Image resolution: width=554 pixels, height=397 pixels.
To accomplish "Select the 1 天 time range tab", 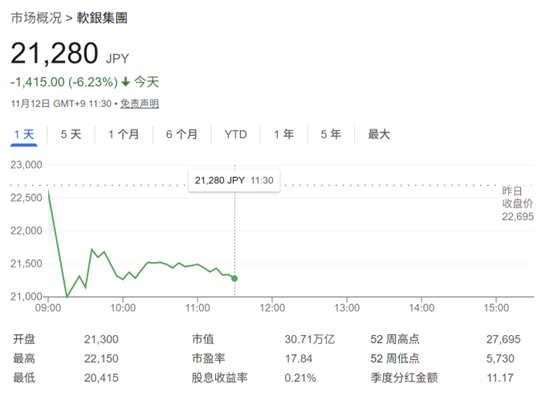I will [x=24, y=135].
